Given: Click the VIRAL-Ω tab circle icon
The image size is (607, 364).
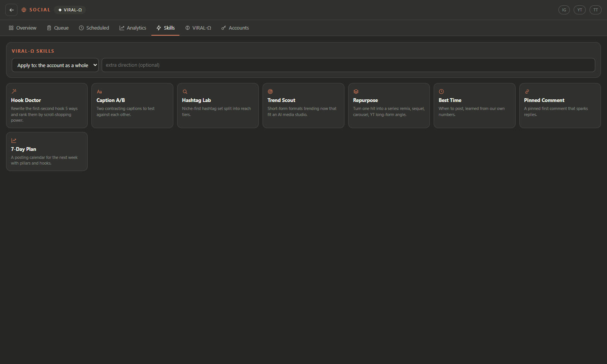Looking at the screenshot, I should point(187,28).
